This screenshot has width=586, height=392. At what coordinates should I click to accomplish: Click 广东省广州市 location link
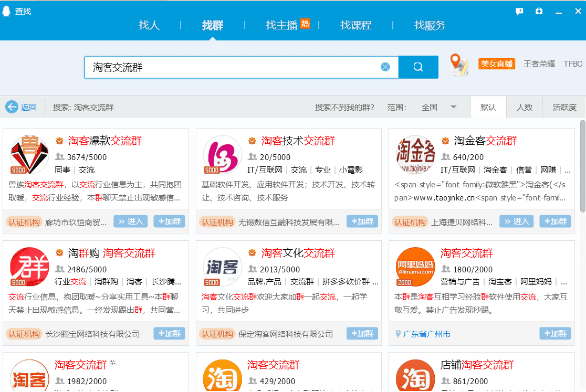(x=427, y=334)
